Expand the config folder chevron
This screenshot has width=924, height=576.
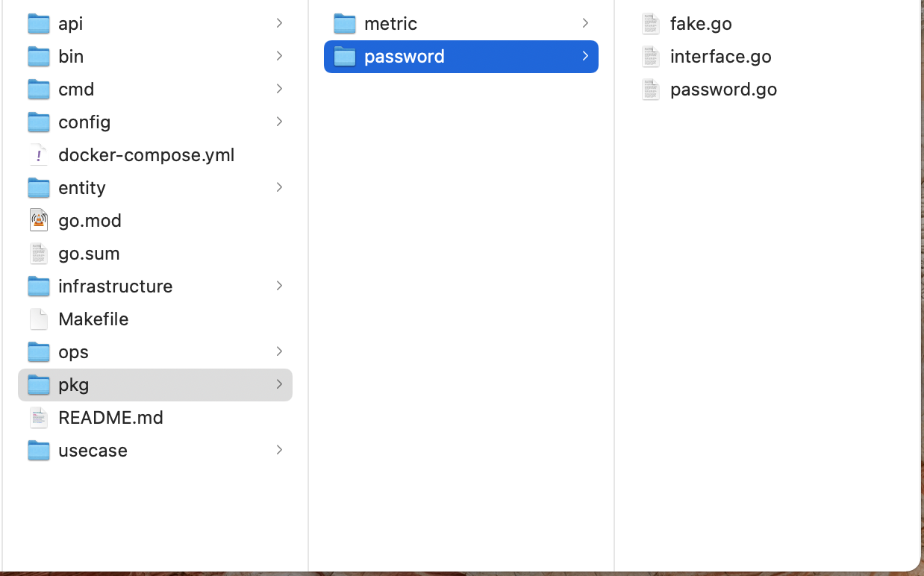pos(279,122)
